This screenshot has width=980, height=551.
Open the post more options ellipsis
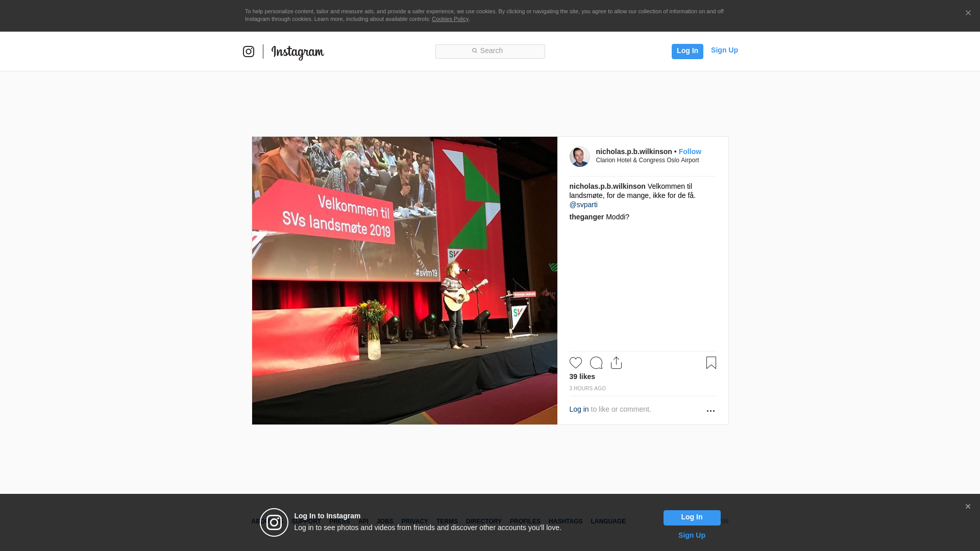[710, 411]
